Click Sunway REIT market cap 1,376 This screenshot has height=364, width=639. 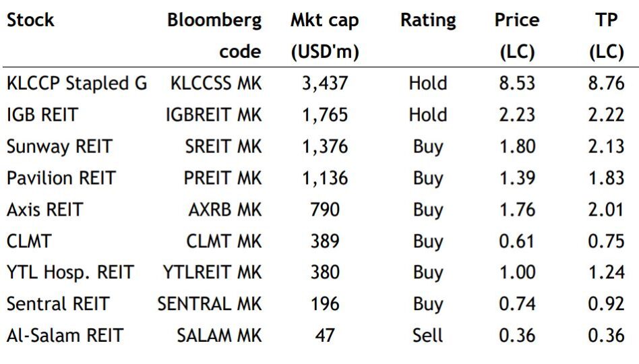pyautogui.click(x=325, y=147)
